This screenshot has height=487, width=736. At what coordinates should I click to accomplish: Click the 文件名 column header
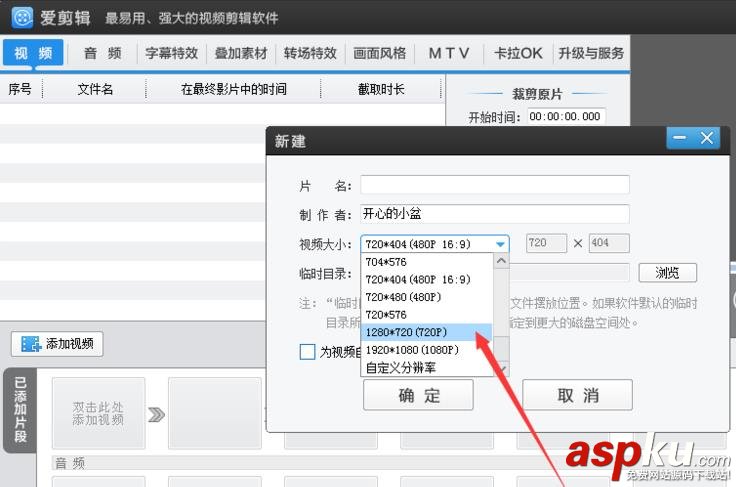(95, 89)
